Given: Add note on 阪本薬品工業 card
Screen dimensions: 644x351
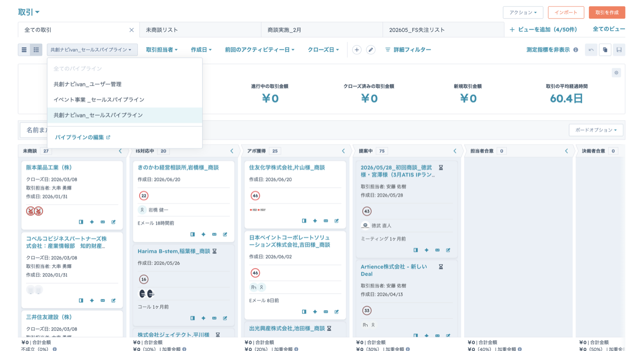Looking at the screenshot, I should tap(114, 222).
